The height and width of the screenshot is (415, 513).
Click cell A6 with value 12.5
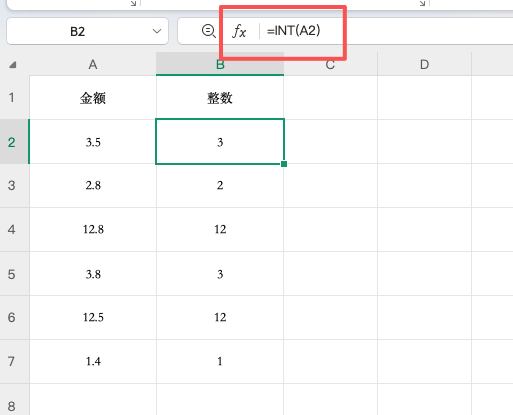pos(93,317)
